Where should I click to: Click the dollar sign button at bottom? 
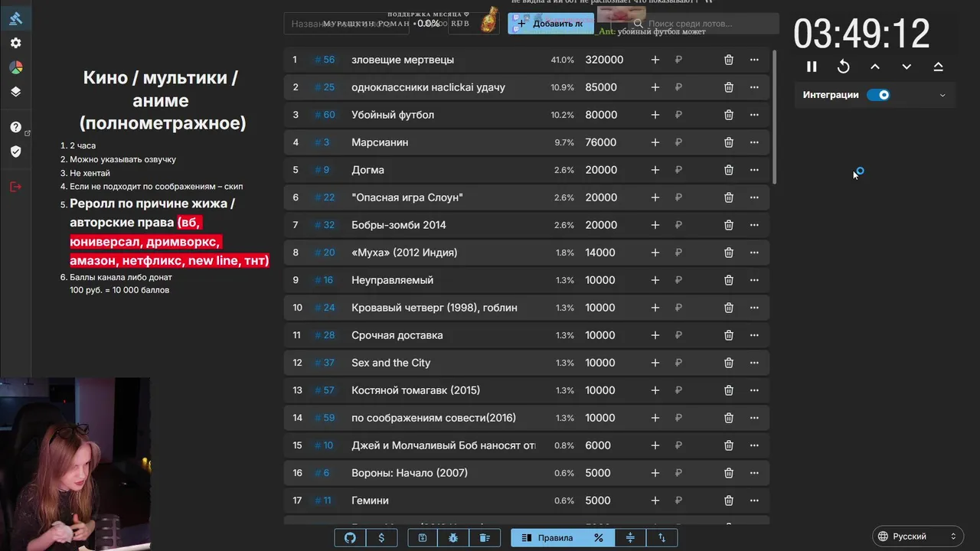click(381, 538)
